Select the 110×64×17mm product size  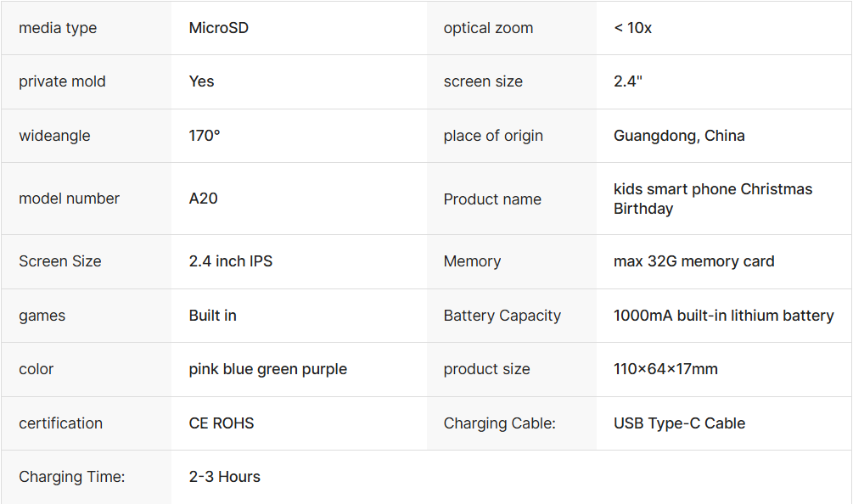click(665, 369)
